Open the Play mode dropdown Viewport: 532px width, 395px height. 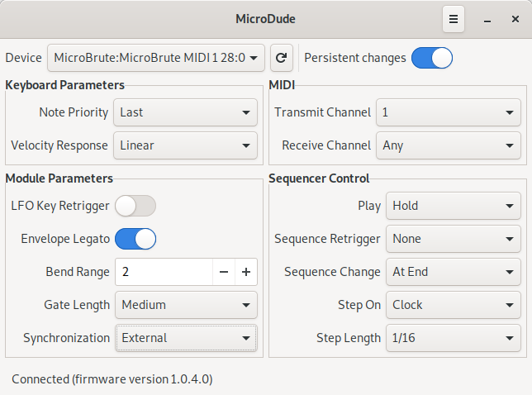(x=454, y=206)
